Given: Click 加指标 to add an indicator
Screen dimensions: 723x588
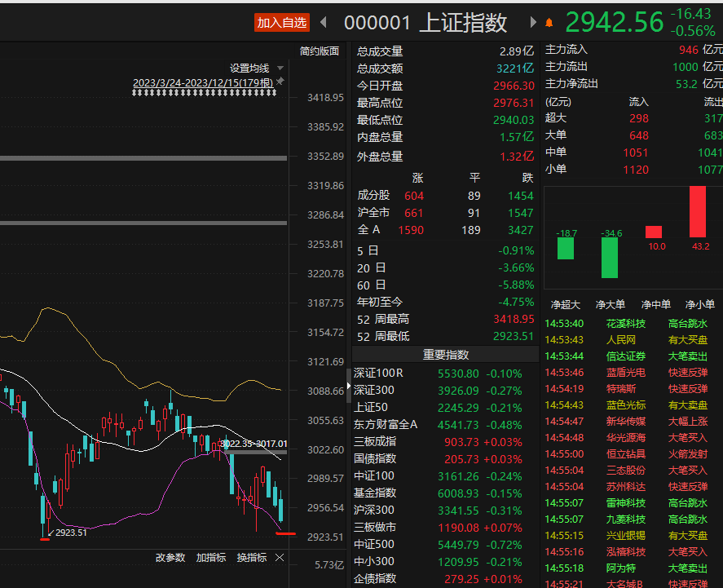Looking at the screenshot, I should coord(211,558).
